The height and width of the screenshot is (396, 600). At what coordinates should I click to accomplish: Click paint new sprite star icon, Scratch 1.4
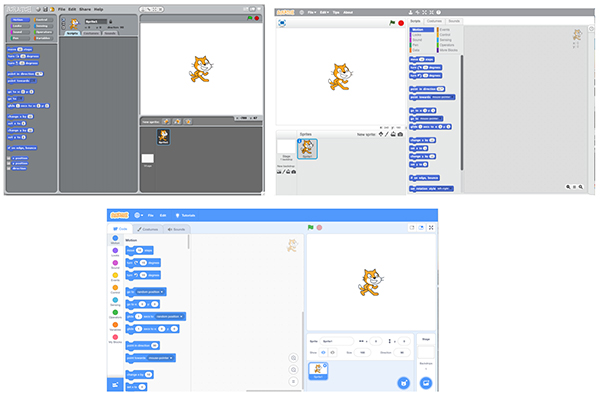166,122
